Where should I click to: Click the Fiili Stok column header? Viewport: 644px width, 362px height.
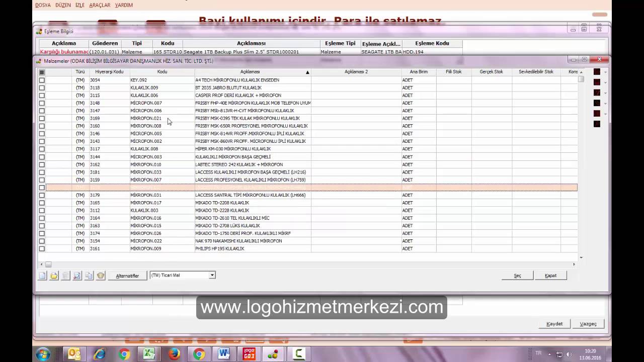coord(453,72)
